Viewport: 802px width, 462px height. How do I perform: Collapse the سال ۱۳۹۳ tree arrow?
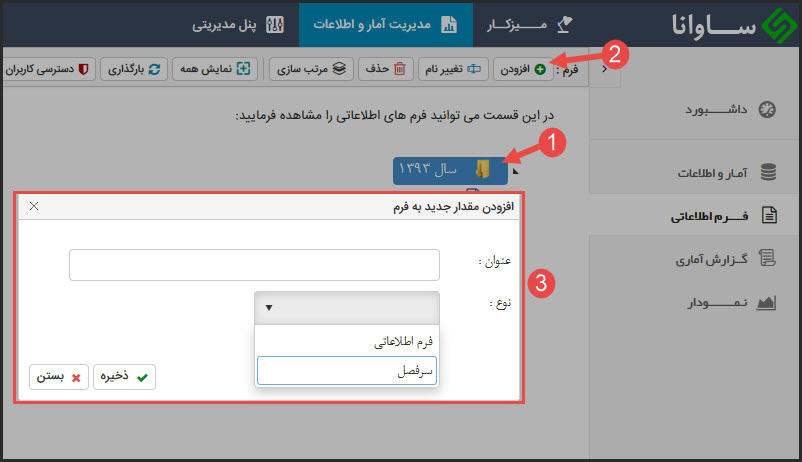tap(516, 171)
